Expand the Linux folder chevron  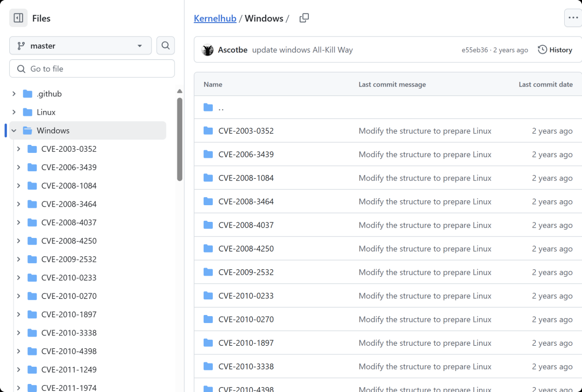pos(14,112)
